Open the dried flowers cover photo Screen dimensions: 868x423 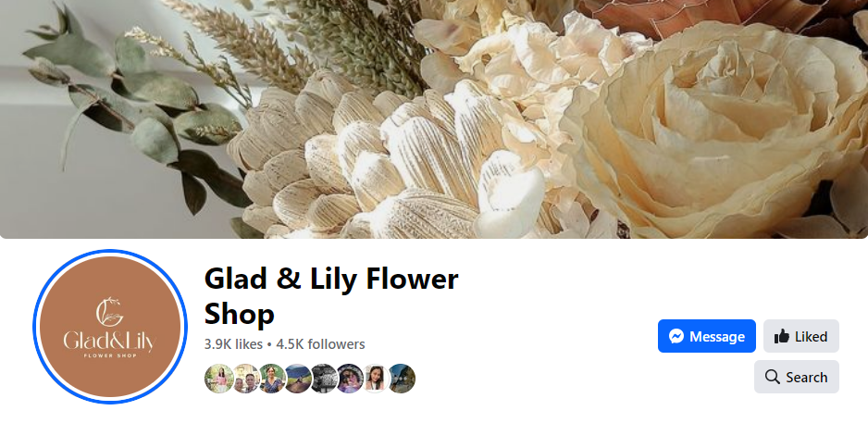(434, 119)
